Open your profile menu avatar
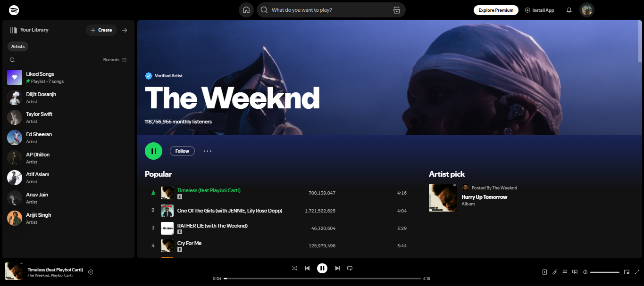 coord(586,9)
